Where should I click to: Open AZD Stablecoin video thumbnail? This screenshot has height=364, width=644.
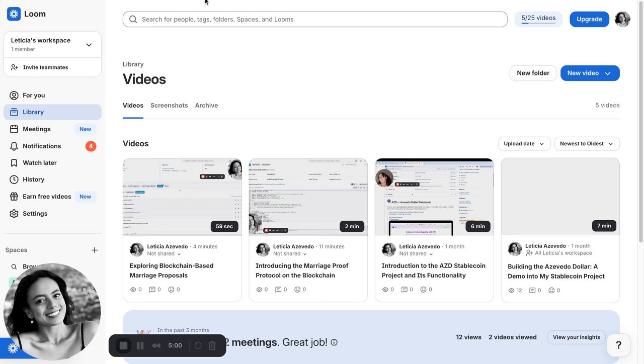click(x=434, y=197)
